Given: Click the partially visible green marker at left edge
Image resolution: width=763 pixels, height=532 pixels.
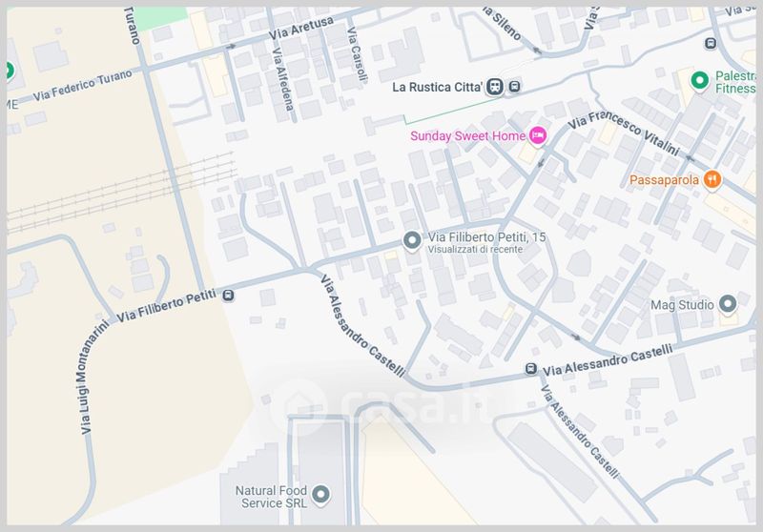Looking at the screenshot, I should (10, 71).
